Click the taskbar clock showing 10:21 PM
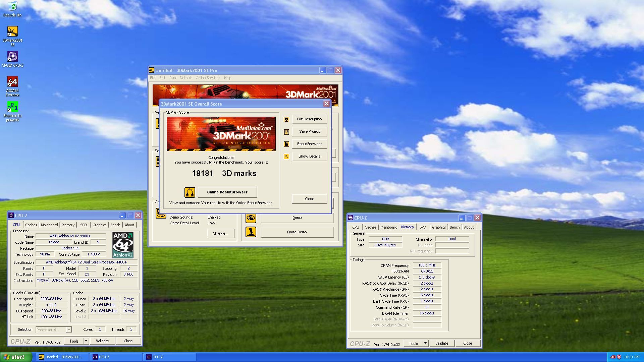This screenshot has height=362, width=644. [632, 357]
